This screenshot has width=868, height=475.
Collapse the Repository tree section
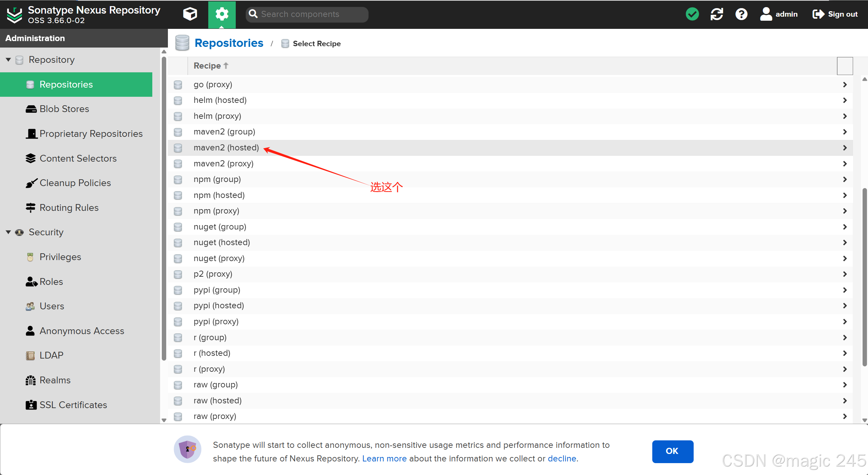pyautogui.click(x=8, y=60)
